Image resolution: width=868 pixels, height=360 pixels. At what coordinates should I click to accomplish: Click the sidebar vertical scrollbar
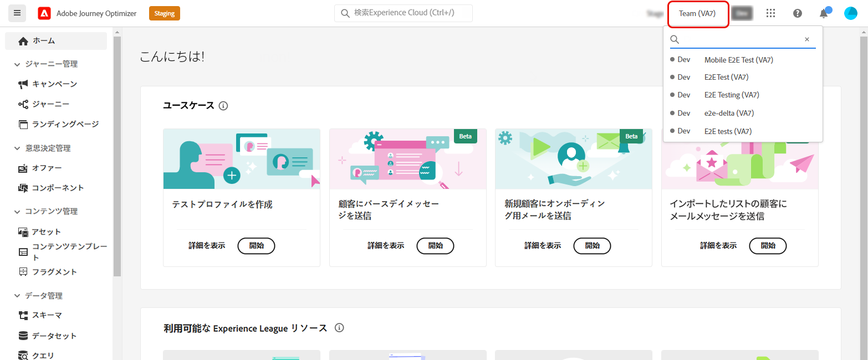pyautogui.click(x=117, y=156)
